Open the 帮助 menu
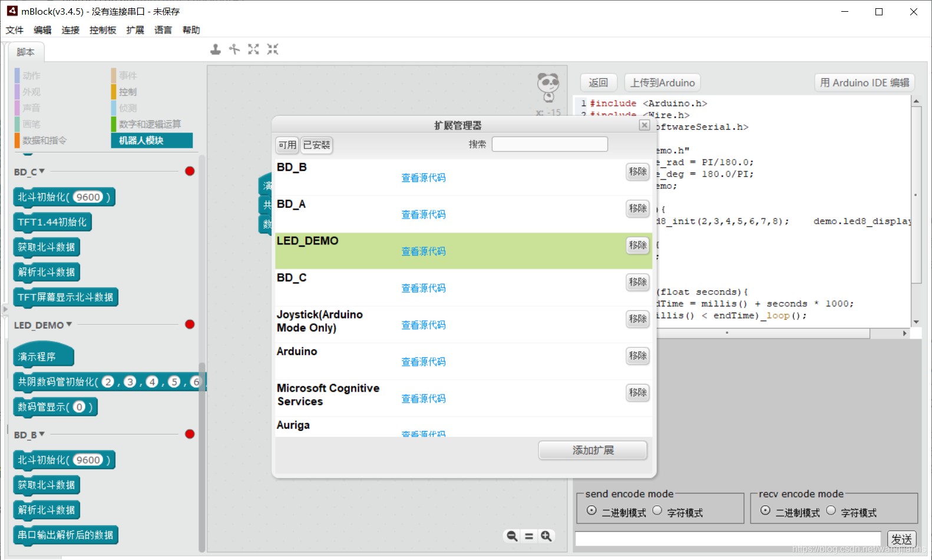Screen dimensions: 932x560 (191, 30)
